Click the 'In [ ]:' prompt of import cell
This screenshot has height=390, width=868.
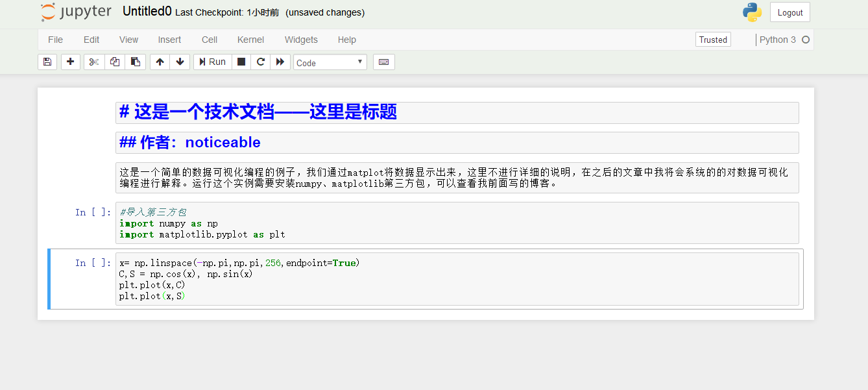tap(93, 212)
